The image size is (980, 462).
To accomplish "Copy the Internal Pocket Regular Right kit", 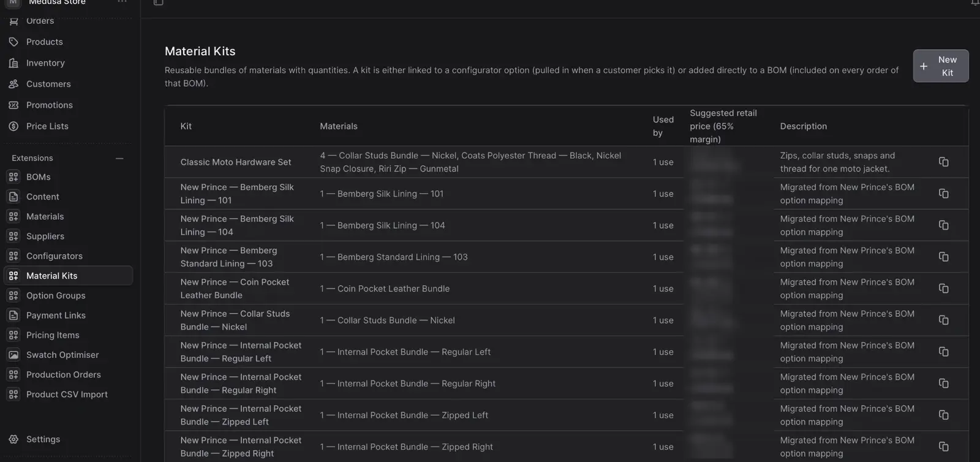I will [x=944, y=384].
